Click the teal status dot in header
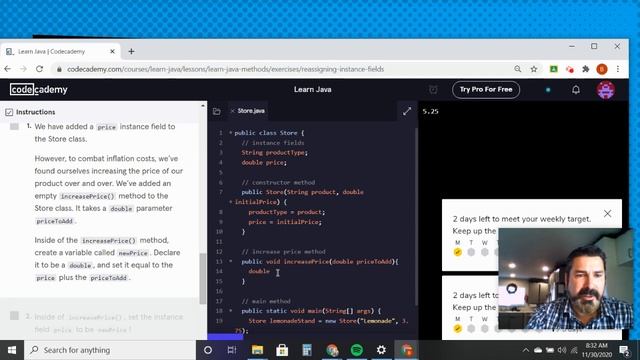The image size is (640, 360). pyautogui.click(x=548, y=90)
